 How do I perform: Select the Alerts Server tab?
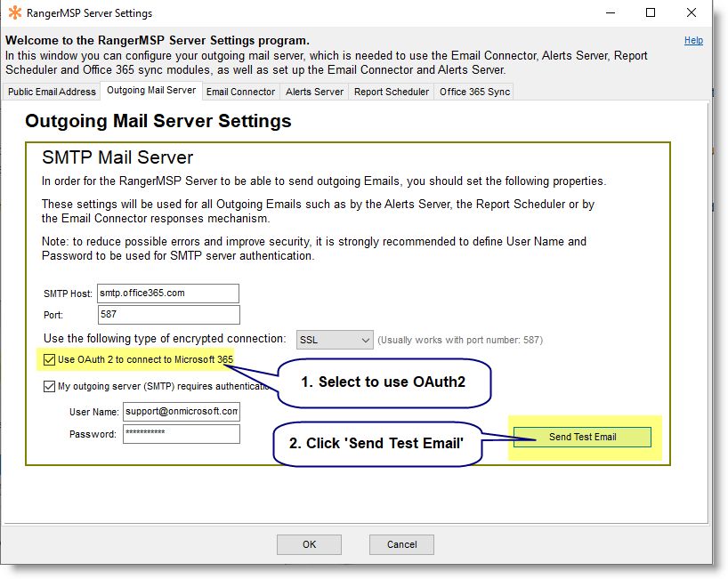(314, 92)
